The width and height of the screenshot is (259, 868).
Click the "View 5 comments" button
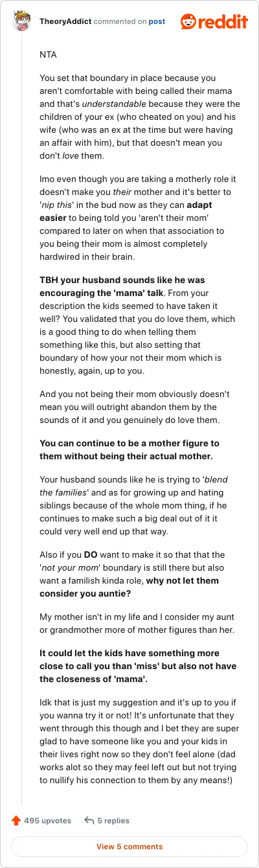[129, 847]
